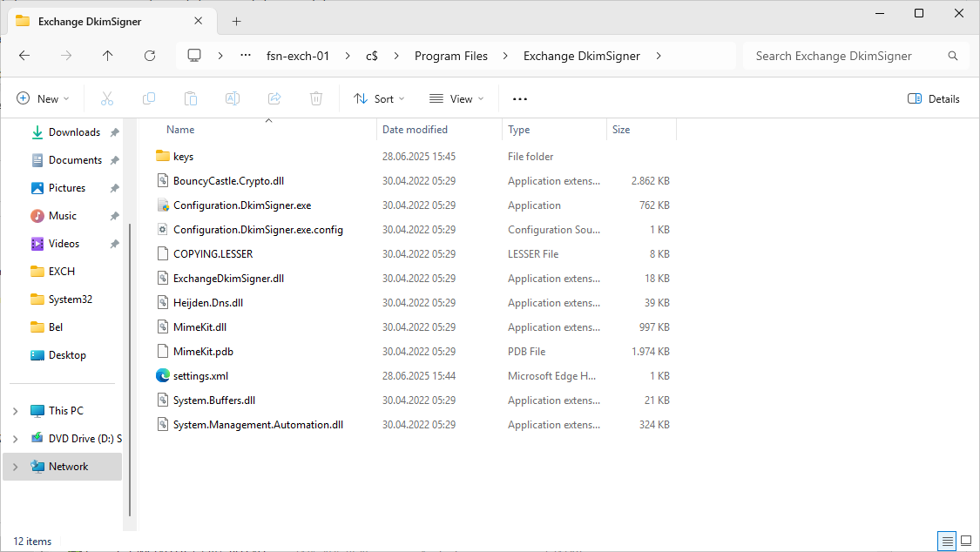Select the keys folder icon

[163, 156]
